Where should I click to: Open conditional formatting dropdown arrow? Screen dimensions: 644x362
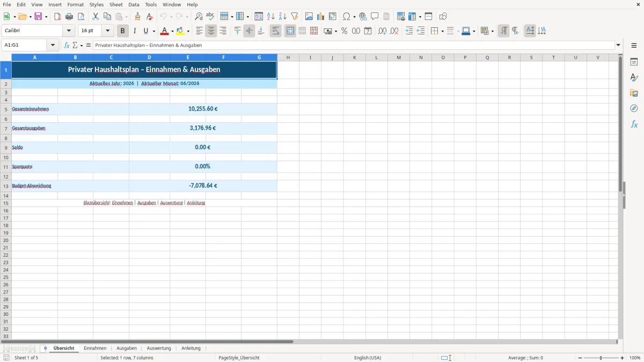(x=492, y=31)
